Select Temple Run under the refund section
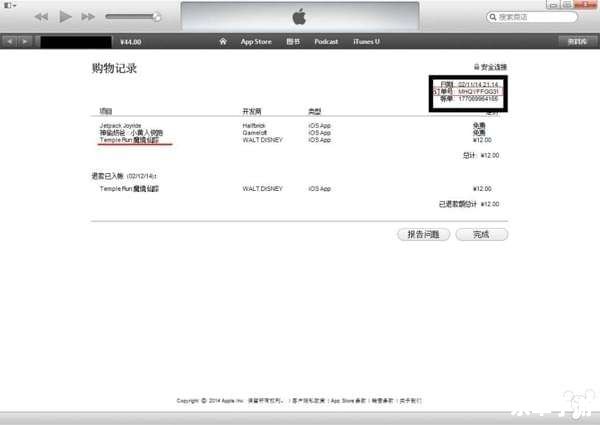Viewport: 600px width, 425px height. tap(129, 189)
